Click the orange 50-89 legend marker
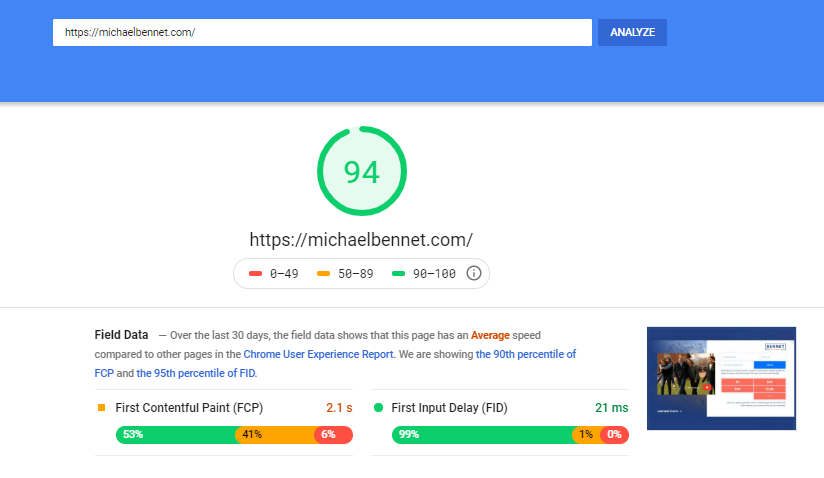Viewport: 824px width, 478px height. (x=323, y=273)
